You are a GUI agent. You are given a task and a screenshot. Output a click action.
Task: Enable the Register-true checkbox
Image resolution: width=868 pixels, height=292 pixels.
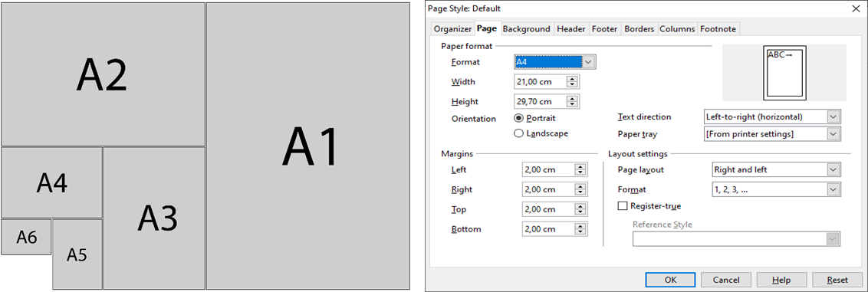(649, 205)
